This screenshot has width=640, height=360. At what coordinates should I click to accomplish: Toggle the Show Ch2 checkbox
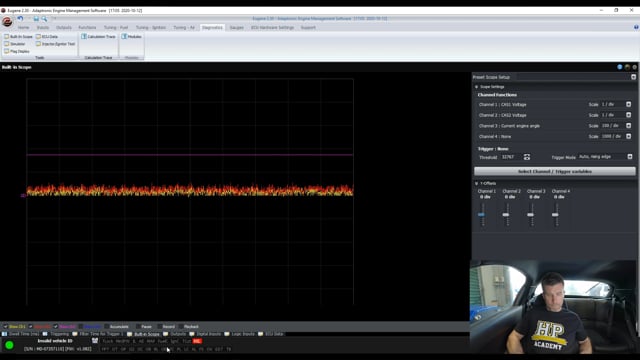(x=31, y=327)
